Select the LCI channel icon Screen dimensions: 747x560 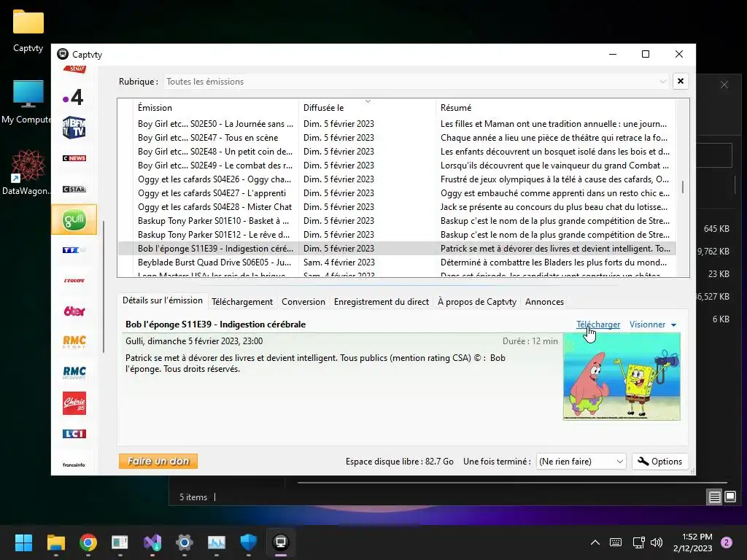(x=74, y=434)
